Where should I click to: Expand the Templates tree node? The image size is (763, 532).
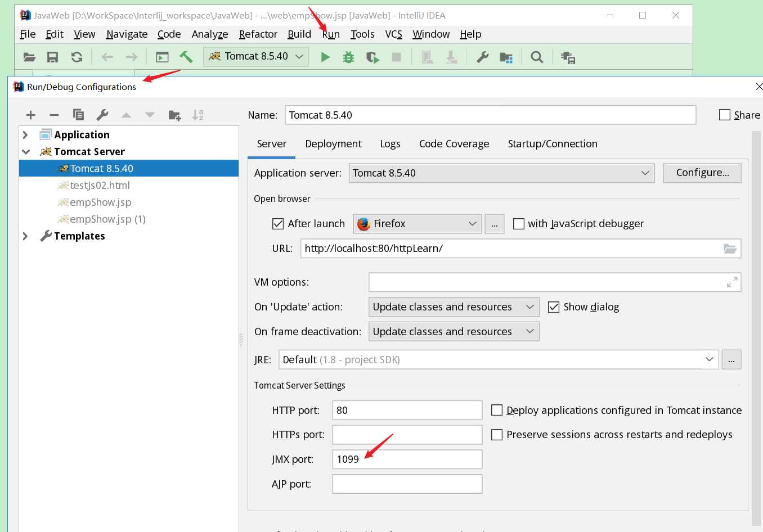25,236
